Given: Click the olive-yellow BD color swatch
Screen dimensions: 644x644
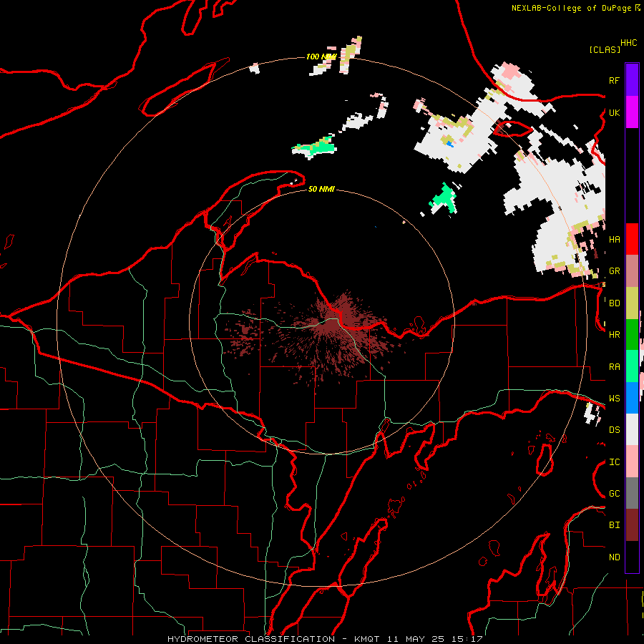Looking at the screenshot, I should tap(632, 303).
